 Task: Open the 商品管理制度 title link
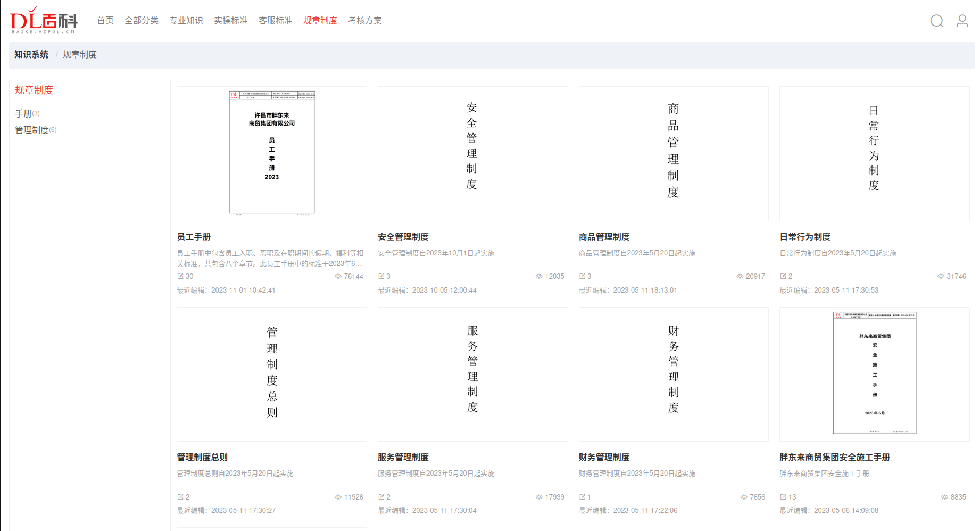604,237
